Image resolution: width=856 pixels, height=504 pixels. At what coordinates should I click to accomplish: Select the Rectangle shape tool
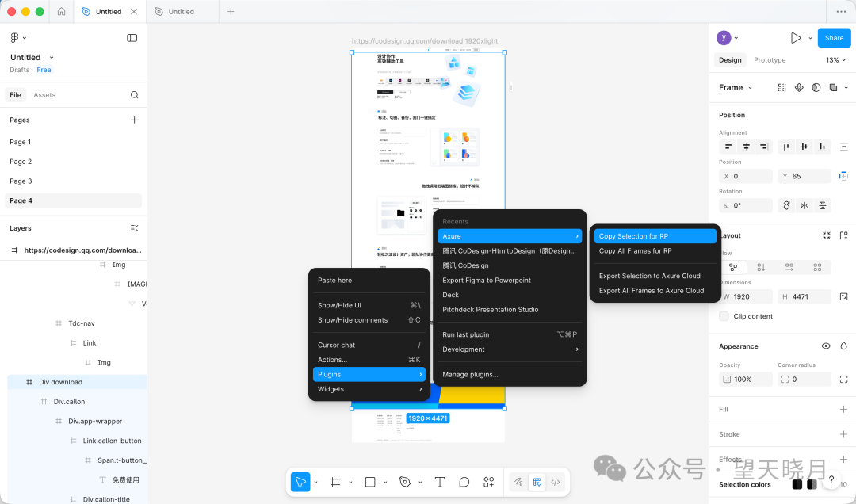point(370,482)
